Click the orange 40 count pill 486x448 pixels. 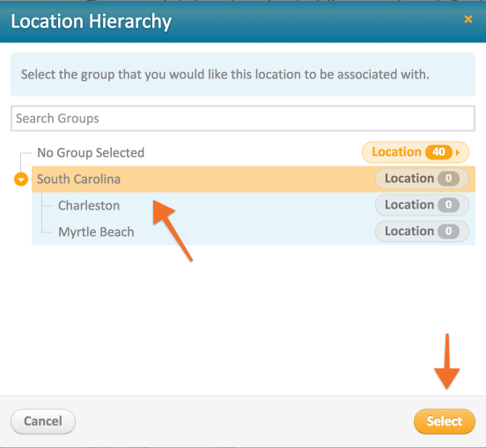pyautogui.click(x=438, y=152)
